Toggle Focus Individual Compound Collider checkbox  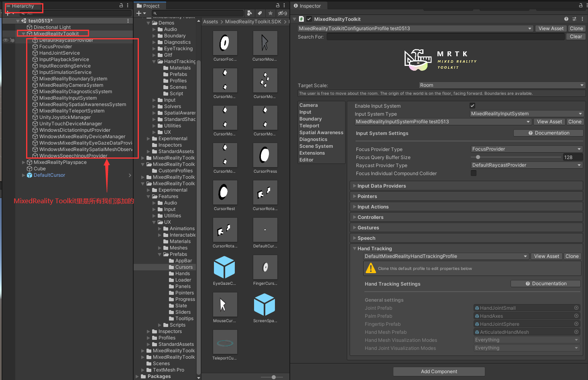click(474, 173)
